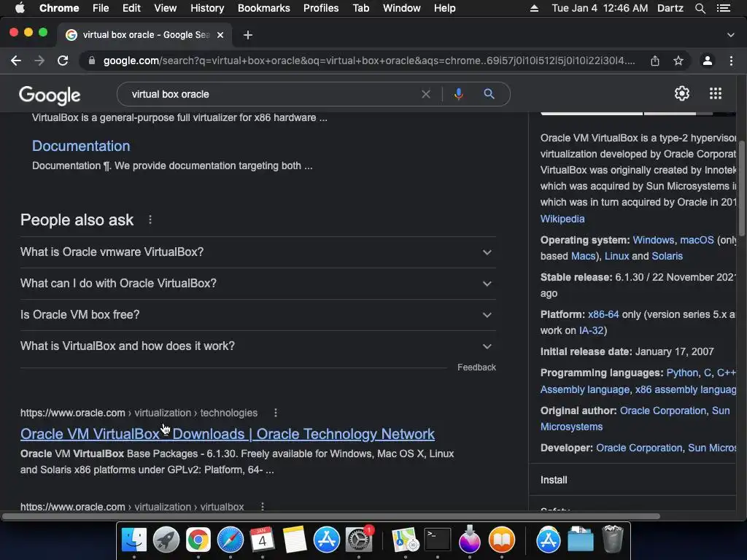Click the forward navigation arrow

39,61
